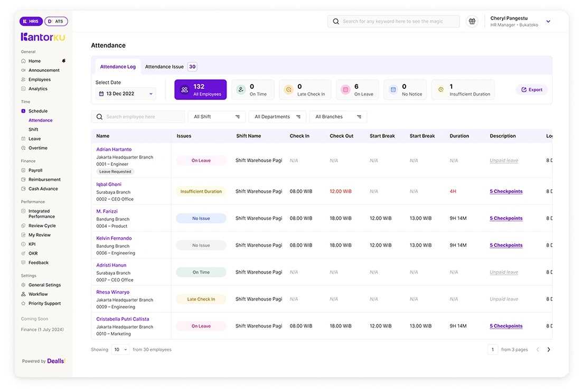
Task: Click the gift icon in the top bar
Action: pos(472,22)
